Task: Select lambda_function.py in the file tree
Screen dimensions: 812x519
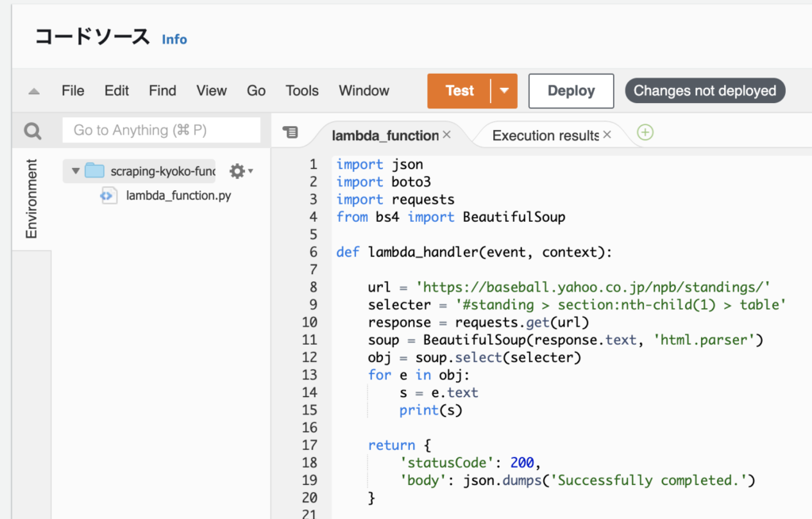Action: tap(178, 196)
